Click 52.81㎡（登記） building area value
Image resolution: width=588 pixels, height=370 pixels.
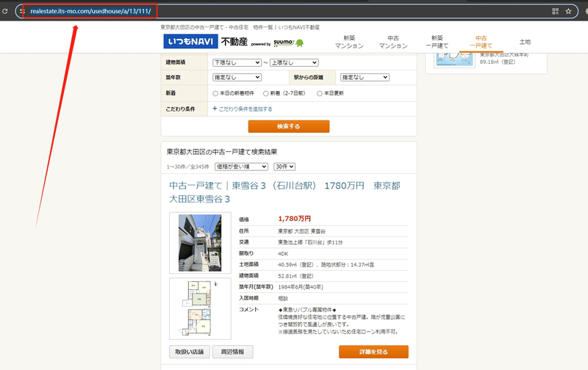point(295,276)
